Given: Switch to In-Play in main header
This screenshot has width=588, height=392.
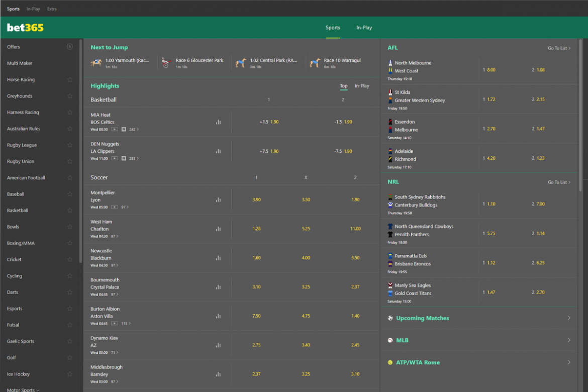Looking at the screenshot, I should click(364, 28).
